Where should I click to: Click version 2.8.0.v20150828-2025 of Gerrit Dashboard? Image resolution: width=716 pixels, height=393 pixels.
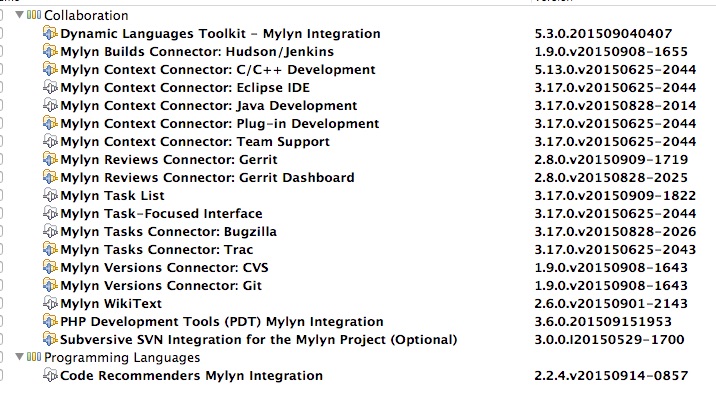(x=611, y=178)
